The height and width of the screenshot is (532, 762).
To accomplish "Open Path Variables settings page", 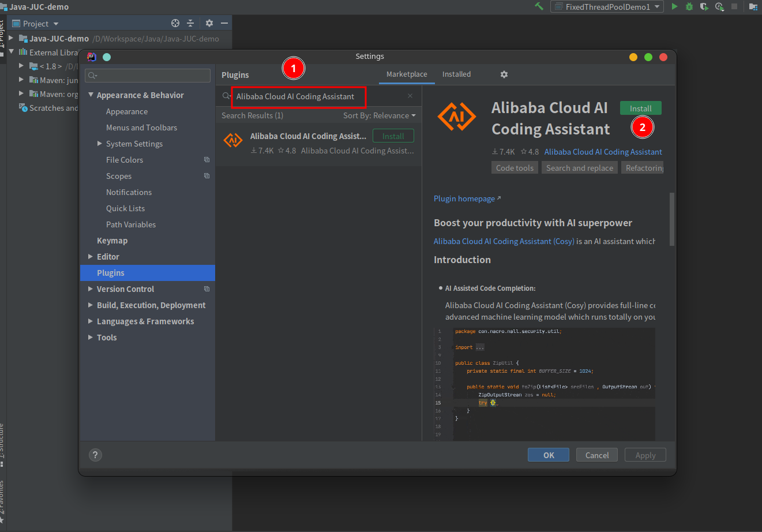I will click(x=131, y=224).
